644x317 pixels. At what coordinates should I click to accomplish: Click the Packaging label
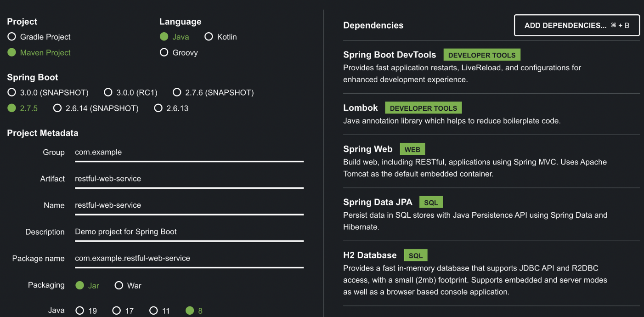(x=46, y=285)
